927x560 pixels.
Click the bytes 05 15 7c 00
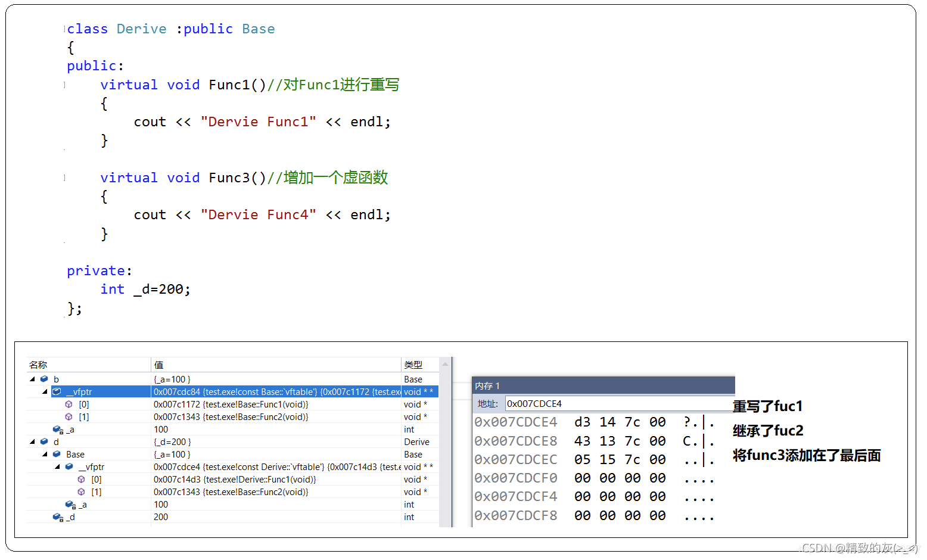620,459
